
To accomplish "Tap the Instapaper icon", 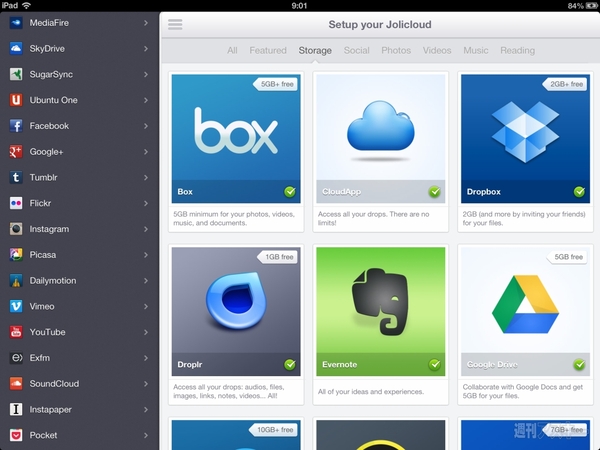I will pos(16,409).
